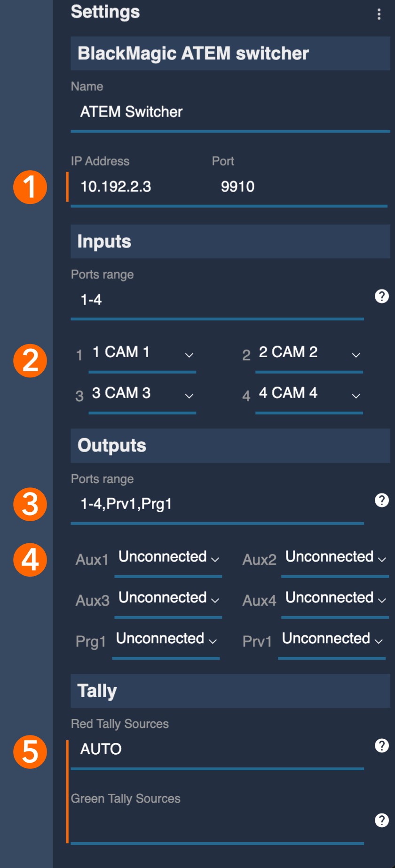Click the Green Tally Sources input field
The height and width of the screenshot is (868, 395).
click(216, 823)
